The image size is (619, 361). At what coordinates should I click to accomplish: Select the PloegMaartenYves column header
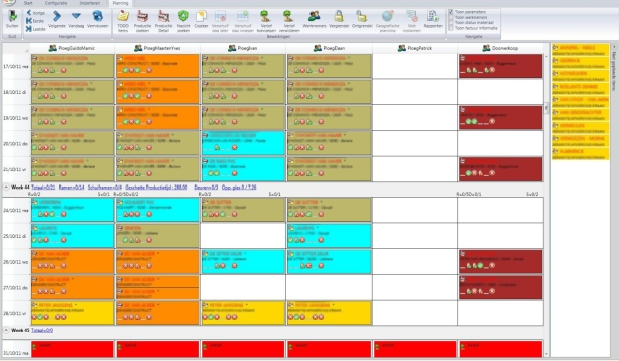pyautogui.click(x=157, y=48)
